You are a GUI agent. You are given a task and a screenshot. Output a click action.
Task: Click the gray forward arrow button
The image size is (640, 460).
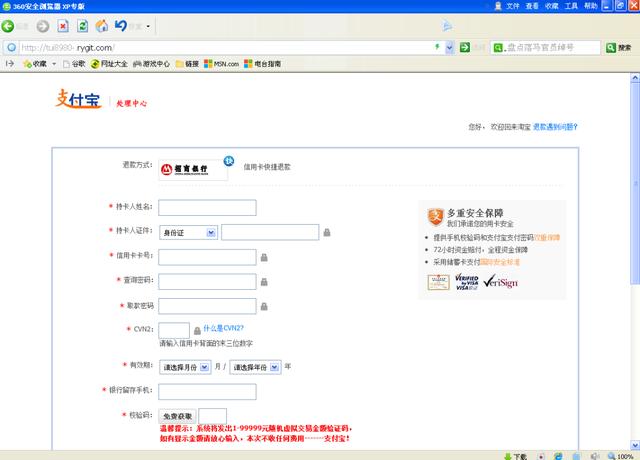[x=42, y=27]
